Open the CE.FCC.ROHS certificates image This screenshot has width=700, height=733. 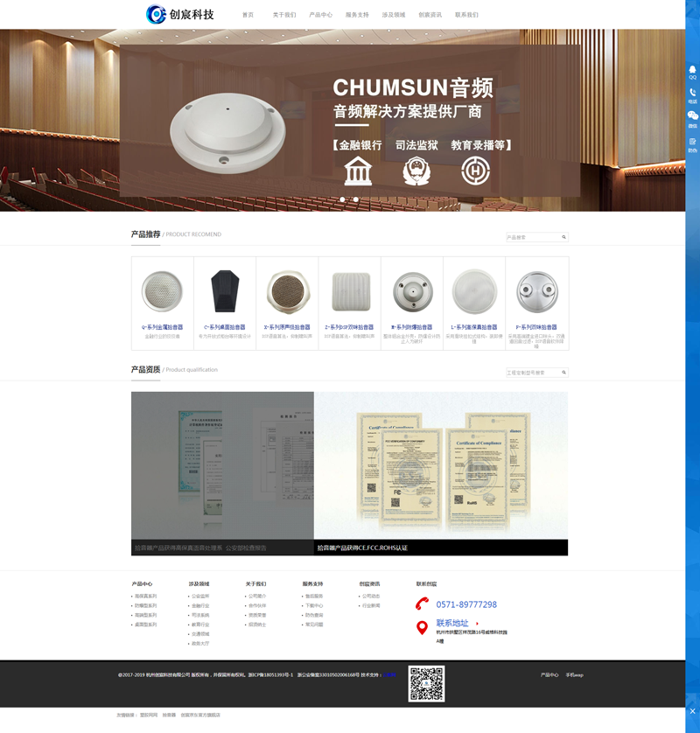click(441, 465)
